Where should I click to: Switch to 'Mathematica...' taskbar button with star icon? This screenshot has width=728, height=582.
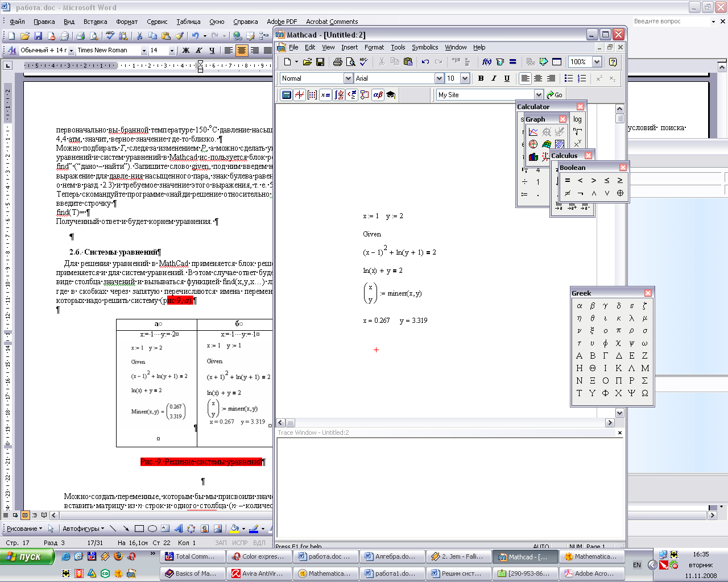pyautogui.click(x=591, y=556)
